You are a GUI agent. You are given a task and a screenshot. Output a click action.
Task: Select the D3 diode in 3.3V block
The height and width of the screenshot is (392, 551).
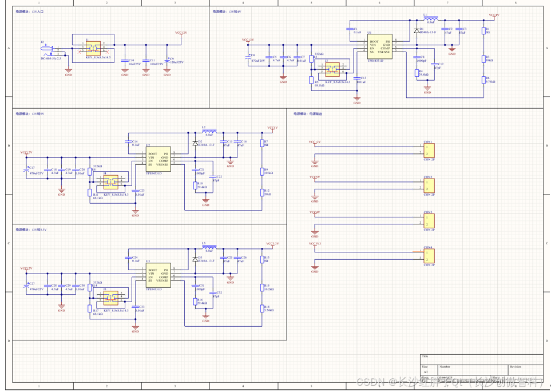(x=195, y=259)
